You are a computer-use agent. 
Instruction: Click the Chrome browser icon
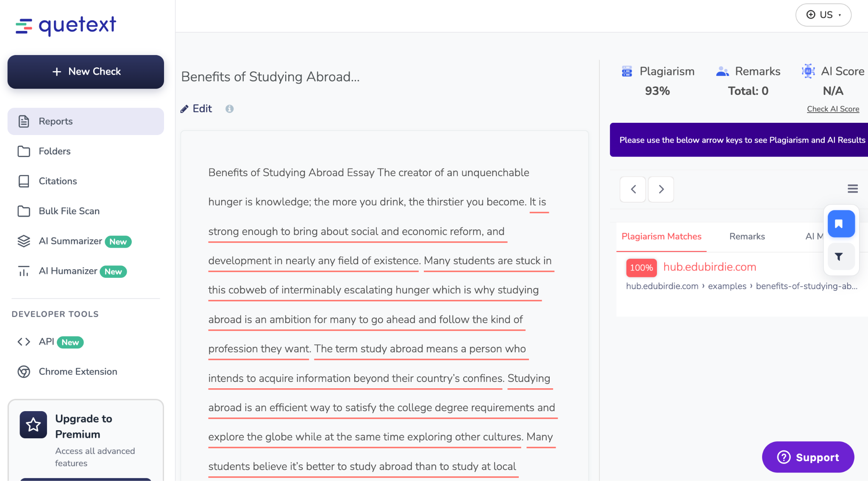click(x=24, y=372)
